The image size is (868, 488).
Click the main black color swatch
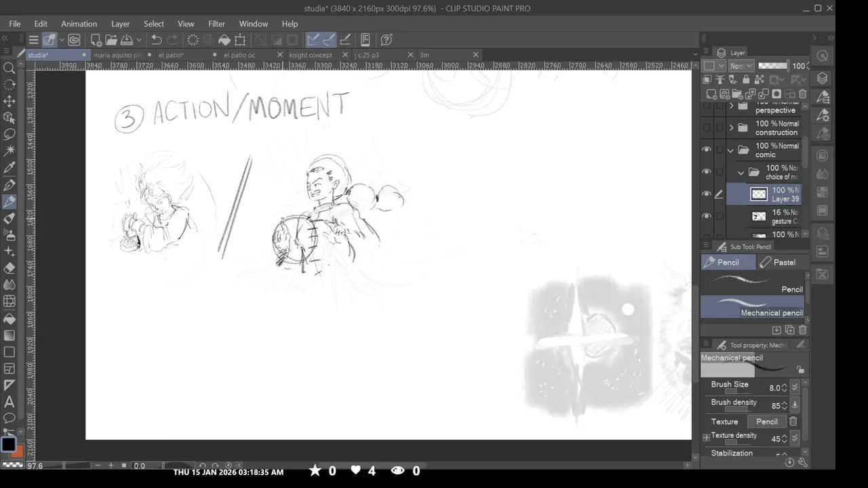[8, 445]
